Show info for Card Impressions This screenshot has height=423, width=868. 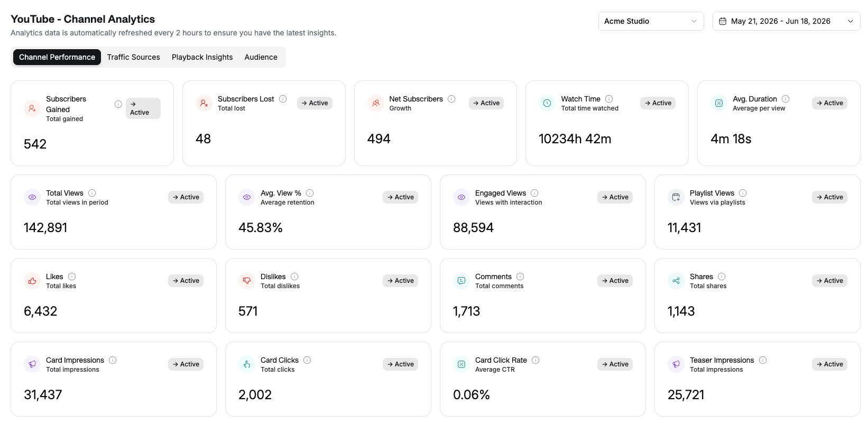(x=113, y=360)
